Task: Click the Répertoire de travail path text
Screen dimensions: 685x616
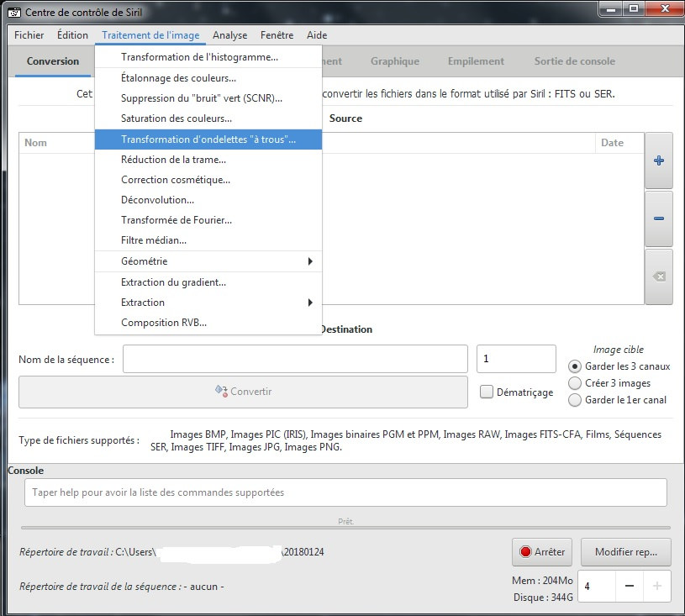Action: click(171, 552)
